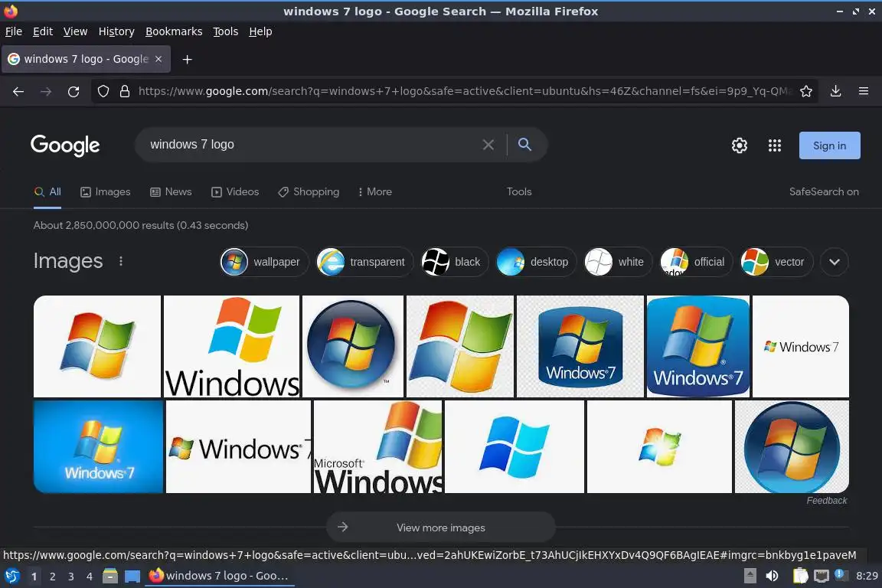Switch to the Videos search tab
882x588 pixels.
coord(235,192)
